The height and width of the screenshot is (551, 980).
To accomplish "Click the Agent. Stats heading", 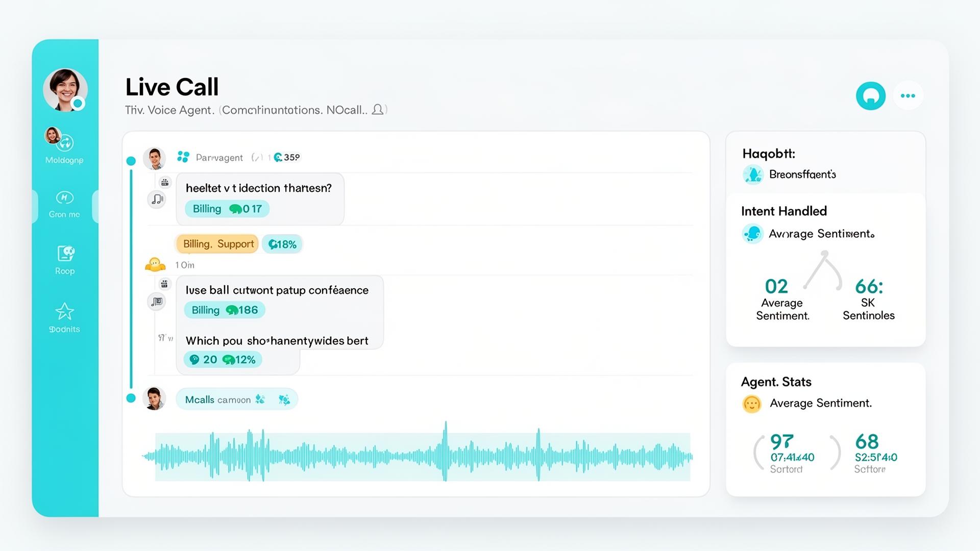I will point(776,382).
